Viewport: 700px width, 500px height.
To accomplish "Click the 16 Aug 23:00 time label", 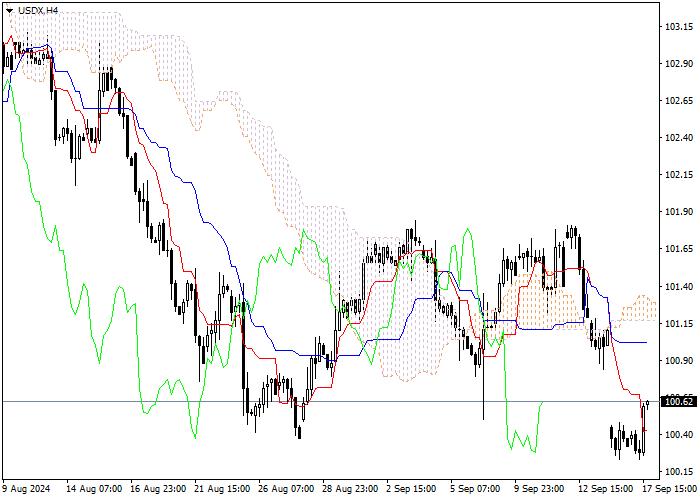I will click(x=158, y=489).
